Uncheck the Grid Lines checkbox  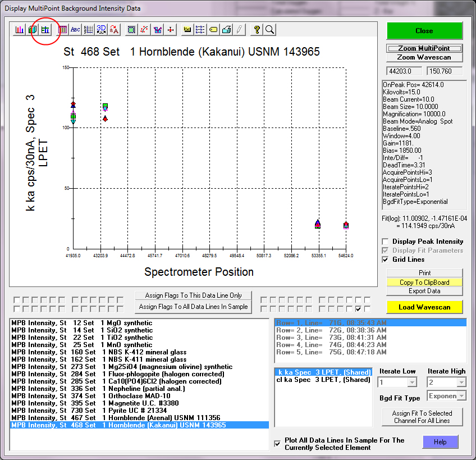[x=386, y=259]
